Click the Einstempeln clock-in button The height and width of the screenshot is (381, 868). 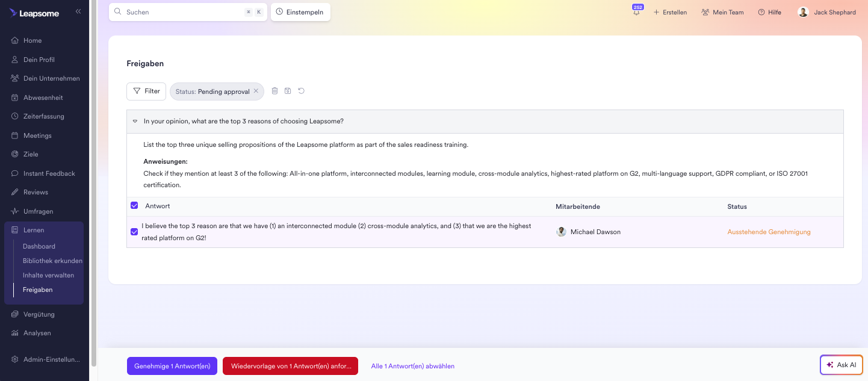pos(300,12)
